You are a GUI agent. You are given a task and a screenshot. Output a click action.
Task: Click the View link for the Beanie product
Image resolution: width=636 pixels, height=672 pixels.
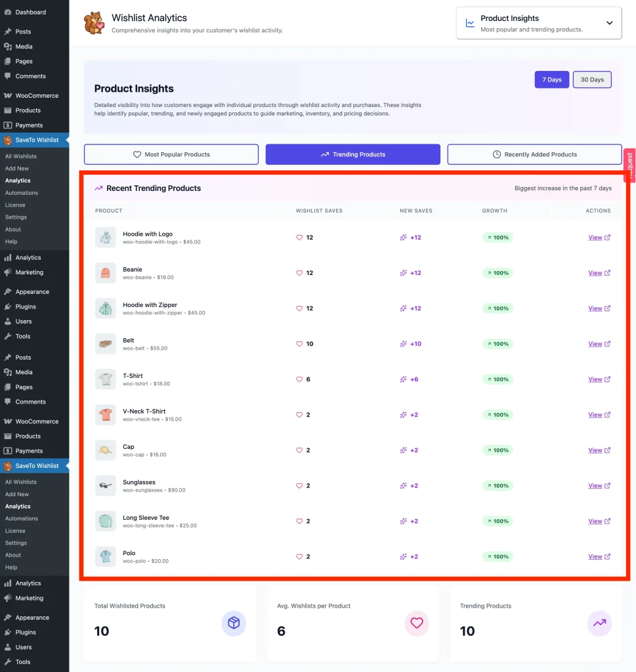(595, 273)
